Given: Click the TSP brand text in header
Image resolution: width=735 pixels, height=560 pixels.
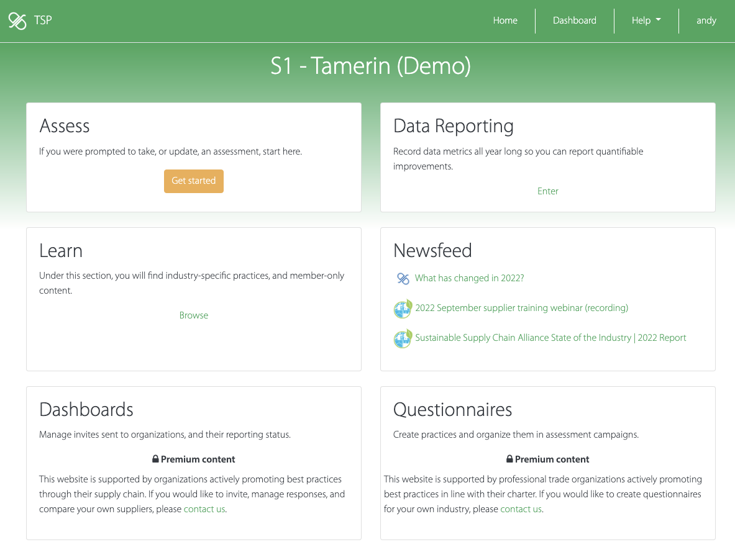Looking at the screenshot, I should [x=43, y=20].
